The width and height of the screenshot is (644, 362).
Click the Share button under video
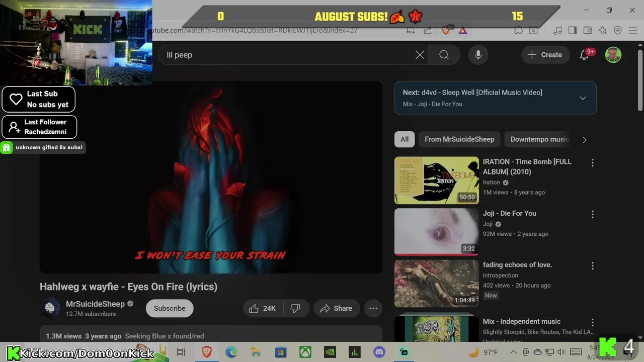point(336,308)
